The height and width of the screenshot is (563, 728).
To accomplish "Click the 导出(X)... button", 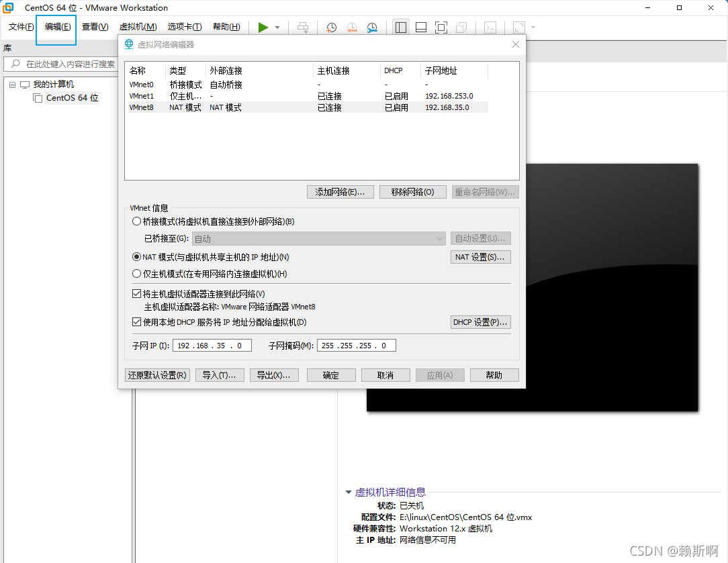I will click(274, 375).
